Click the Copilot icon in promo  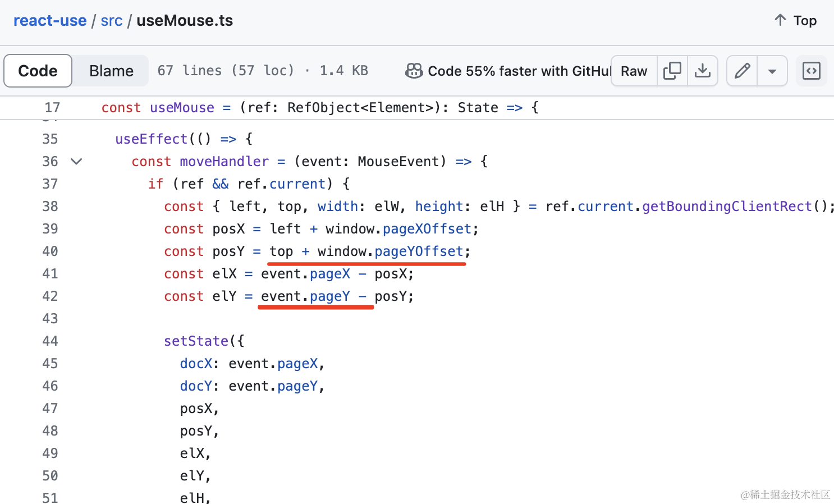[x=414, y=71]
